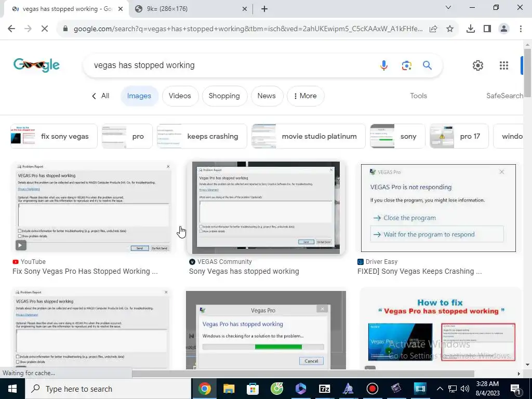The height and width of the screenshot is (399, 532).
Task: Select the Images filter
Action: pyautogui.click(x=139, y=96)
